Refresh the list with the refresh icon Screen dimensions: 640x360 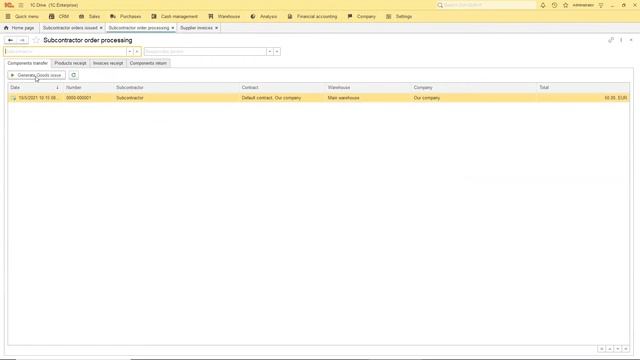pyautogui.click(x=73, y=75)
